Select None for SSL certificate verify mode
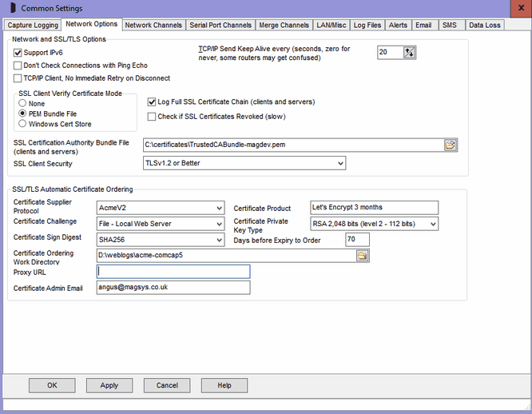532x414 pixels. 22,103
